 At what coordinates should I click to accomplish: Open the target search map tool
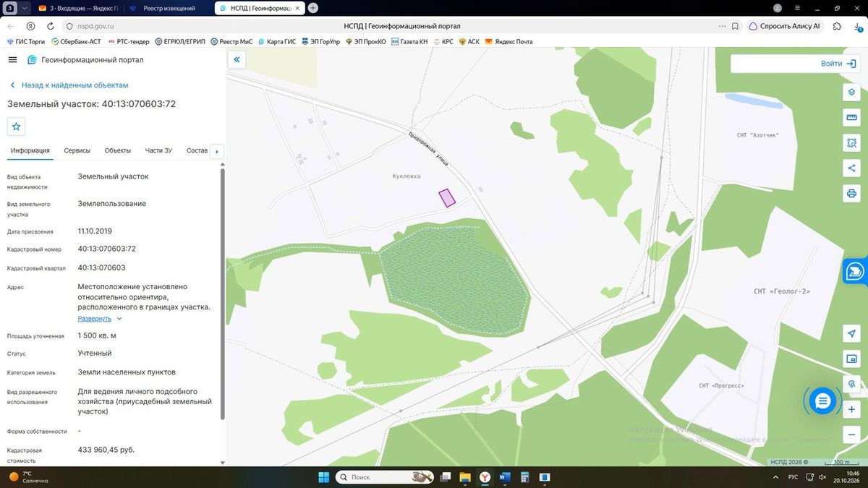pyautogui.click(x=851, y=384)
